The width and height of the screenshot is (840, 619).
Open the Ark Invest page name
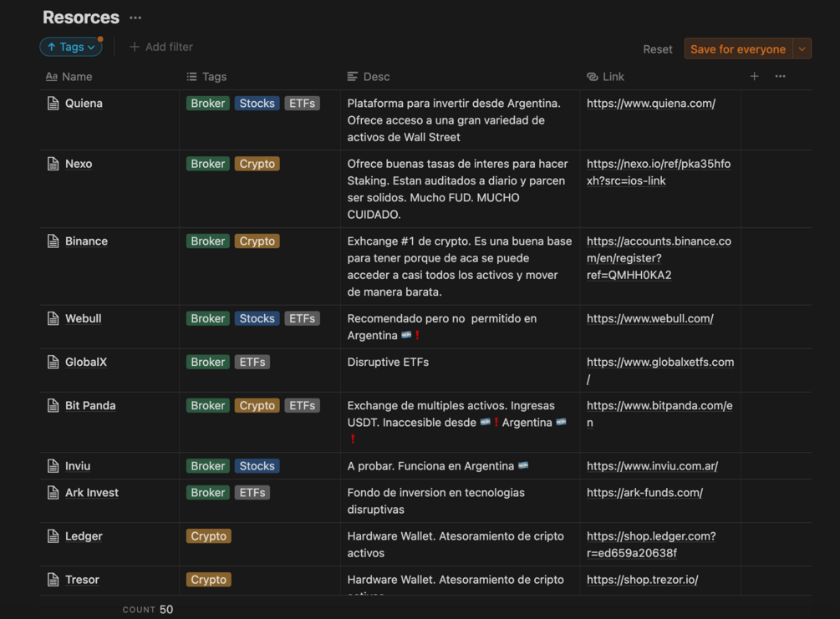[92, 493]
